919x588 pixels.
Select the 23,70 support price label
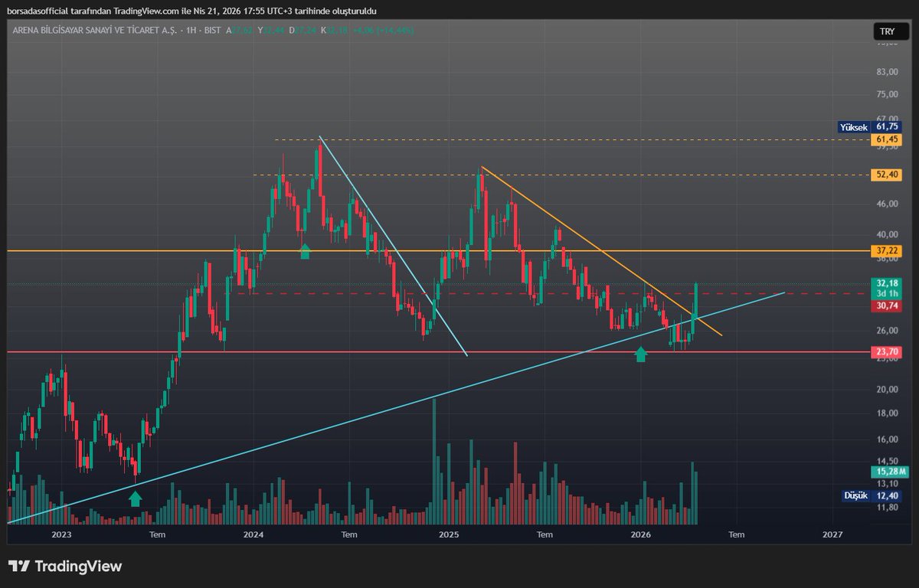click(x=888, y=352)
